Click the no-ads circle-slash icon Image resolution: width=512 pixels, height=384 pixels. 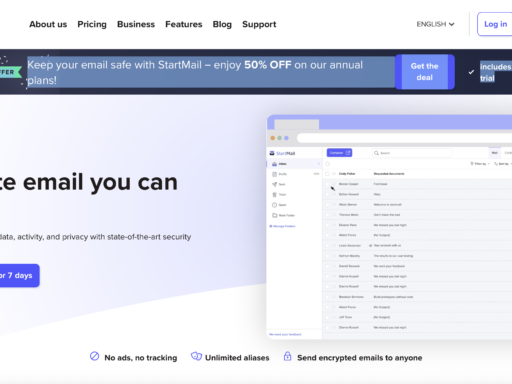[94, 356]
